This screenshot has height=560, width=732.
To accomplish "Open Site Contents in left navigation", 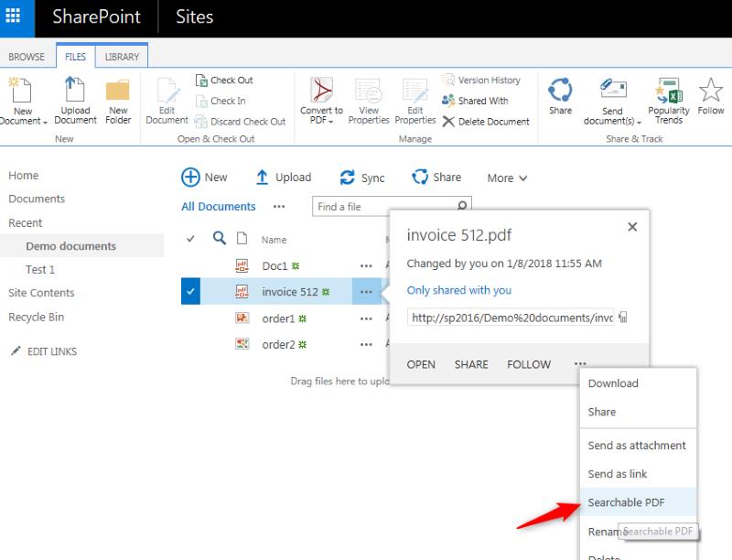I will (x=41, y=293).
